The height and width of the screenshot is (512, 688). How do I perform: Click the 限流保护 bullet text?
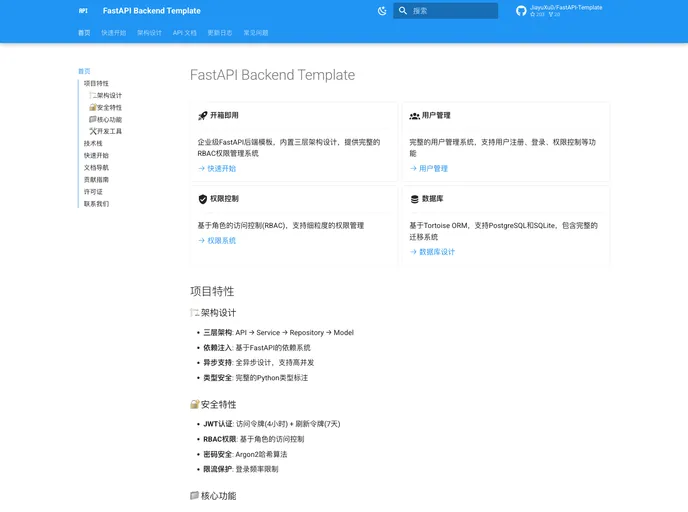pos(240,469)
